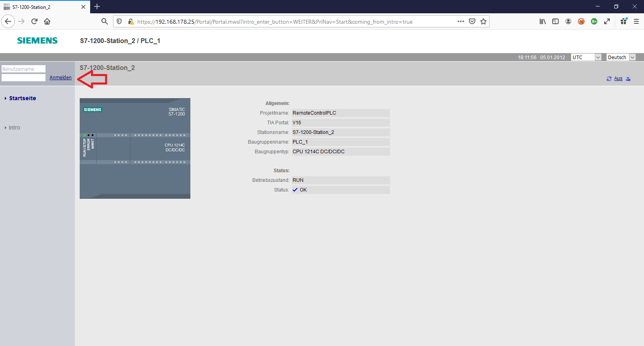Click the Aus auto-refresh link
This screenshot has height=346, width=644.
618,78
